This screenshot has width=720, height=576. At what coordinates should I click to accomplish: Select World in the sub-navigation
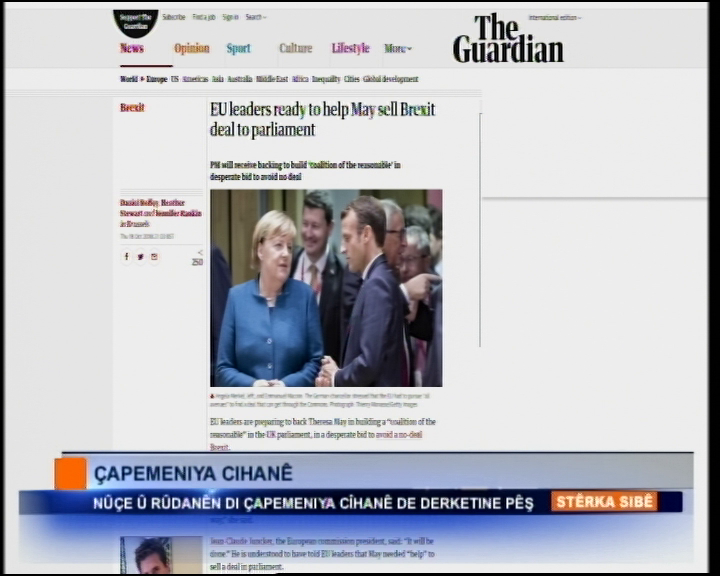pyautogui.click(x=129, y=79)
